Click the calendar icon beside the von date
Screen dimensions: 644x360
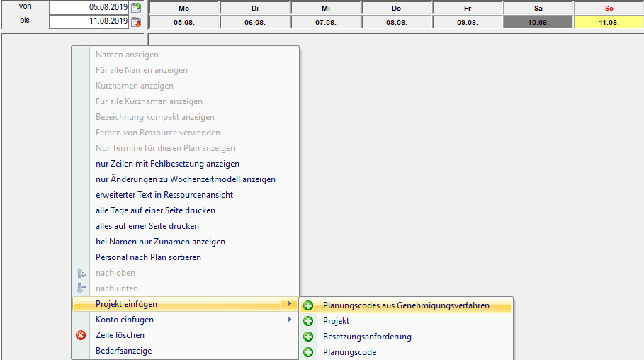click(x=136, y=8)
